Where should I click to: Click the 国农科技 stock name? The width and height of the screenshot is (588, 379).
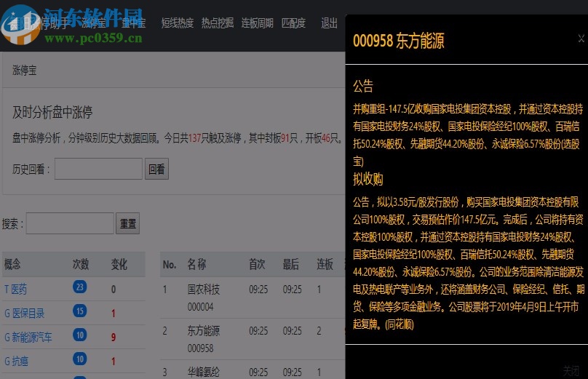[x=204, y=289]
